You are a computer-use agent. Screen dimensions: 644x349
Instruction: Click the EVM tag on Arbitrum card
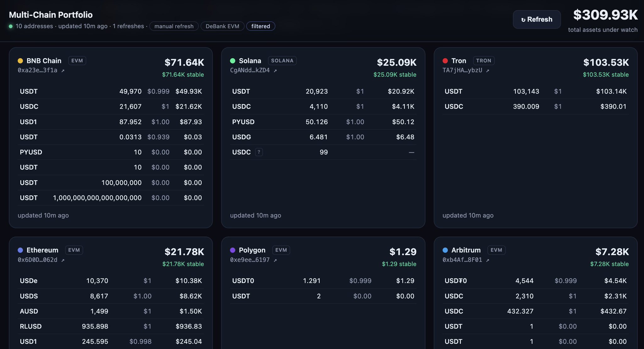click(x=496, y=250)
